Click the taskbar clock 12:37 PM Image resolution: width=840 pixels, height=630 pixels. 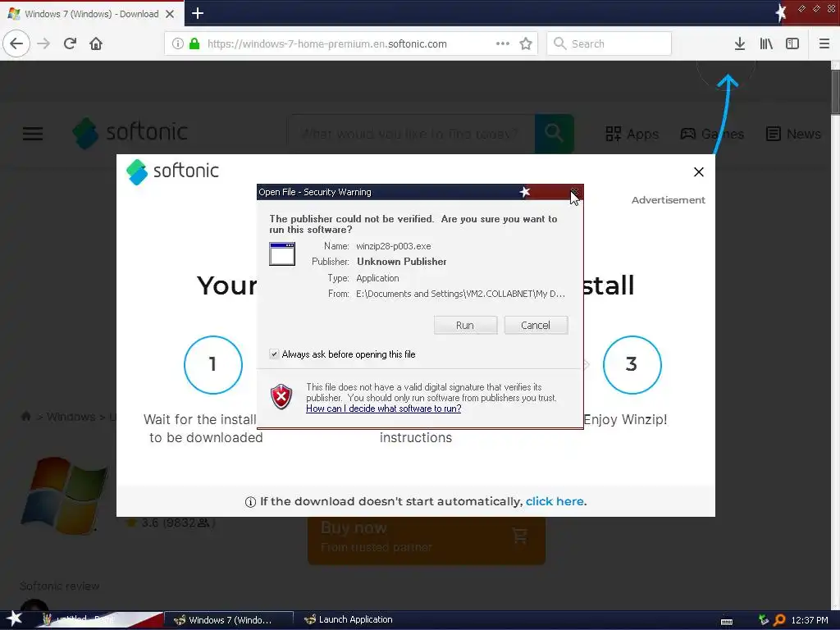(810, 620)
